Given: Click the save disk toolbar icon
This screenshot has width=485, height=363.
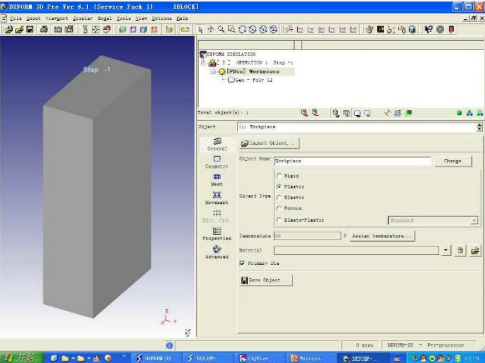Looking at the screenshot, I should (30, 30).
